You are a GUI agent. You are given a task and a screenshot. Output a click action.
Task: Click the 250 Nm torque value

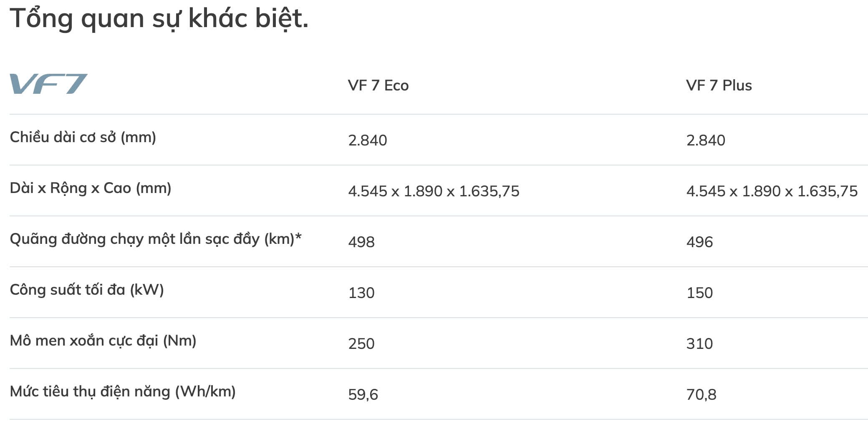click(361, 344)
